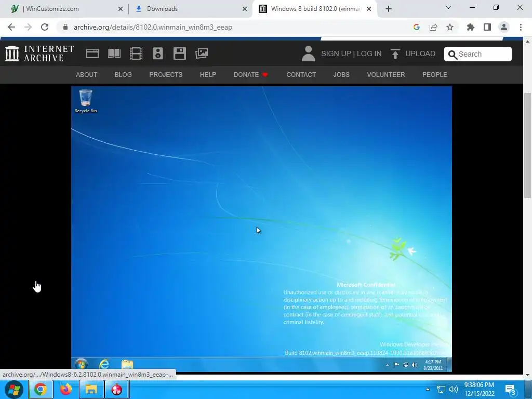Click SIGN UP link
The height and width of the screenshot is (399, 532).
click(x=336, y=54)
